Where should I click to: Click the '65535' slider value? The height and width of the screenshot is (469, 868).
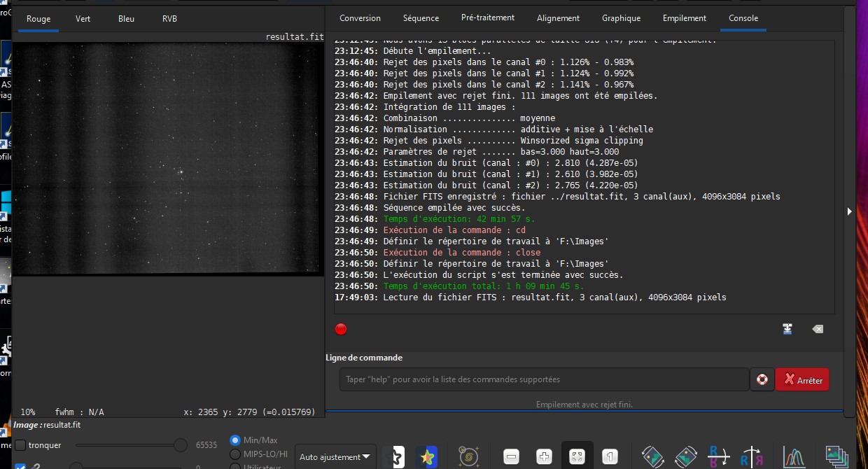point(206,445)
